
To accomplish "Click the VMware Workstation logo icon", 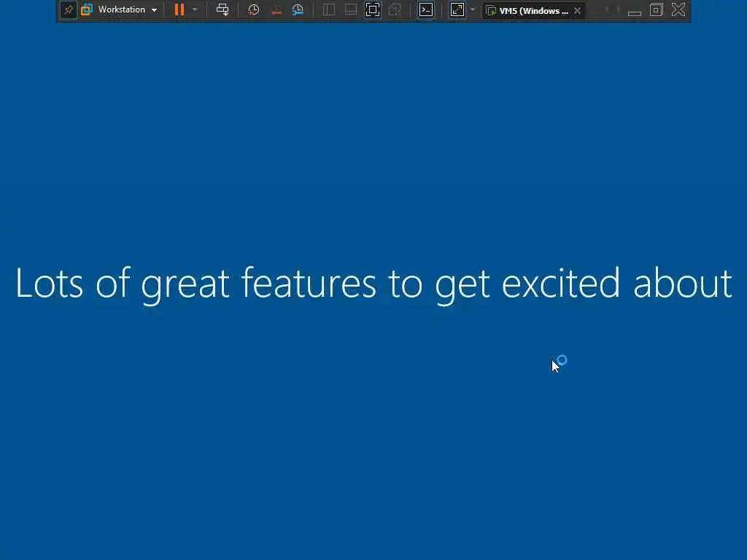I will tap(87, 9).
